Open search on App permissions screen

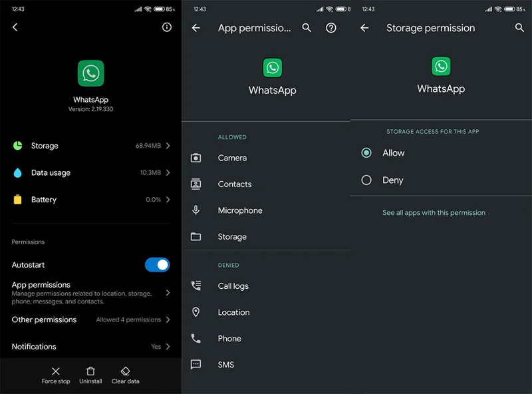coord(307,28)
